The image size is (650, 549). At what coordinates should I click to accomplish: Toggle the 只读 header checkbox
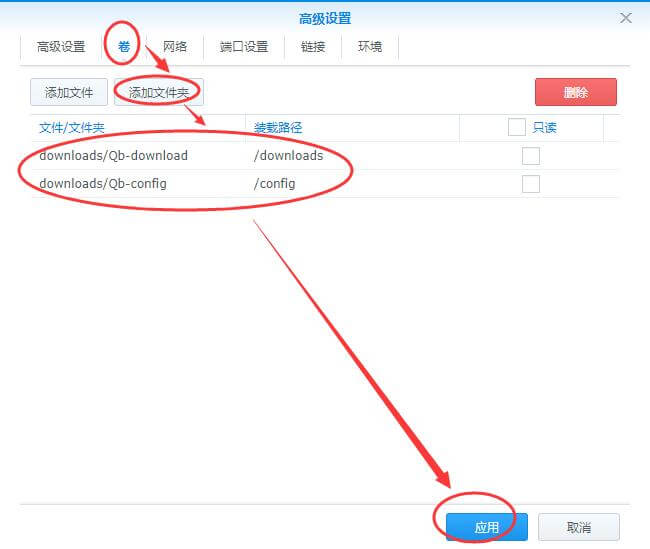click(x=517, y=128)
